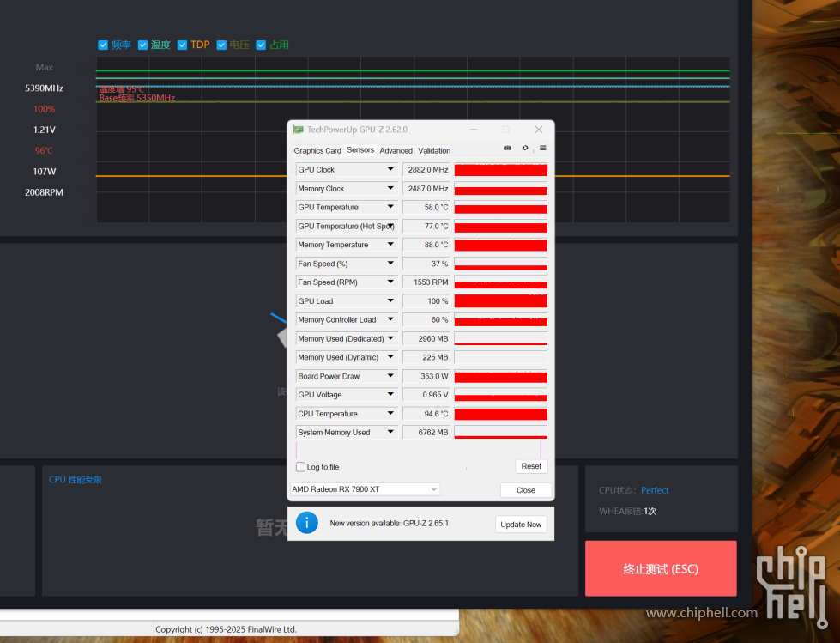Switch to the Graphics Card tab

(x=317, y=150)
